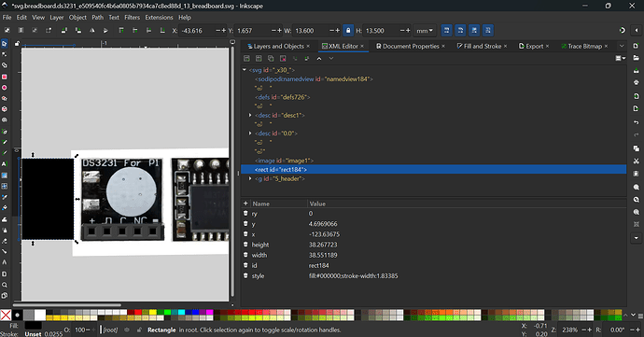644x337 pixels.
Task: Expand the 5_header group node
Action: click(250, 179)
